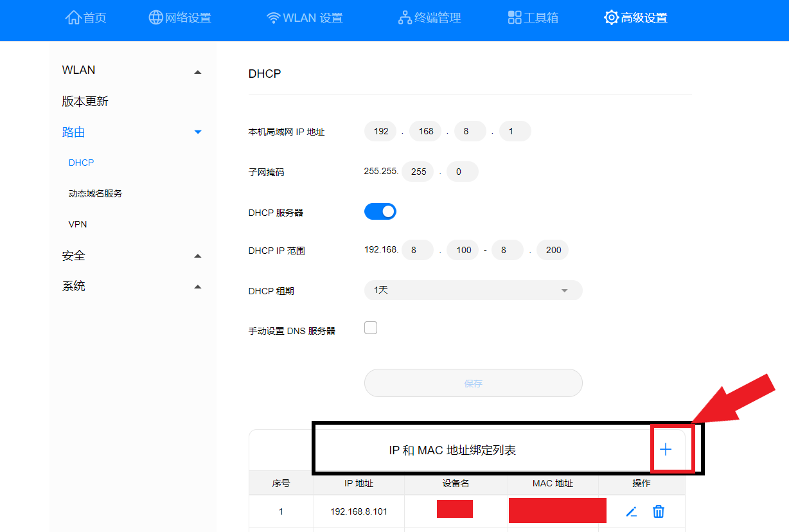789x532 pixels.
Task: Open the 高级设置 tab
Action: pyautogui.click(x=636, y=18)
